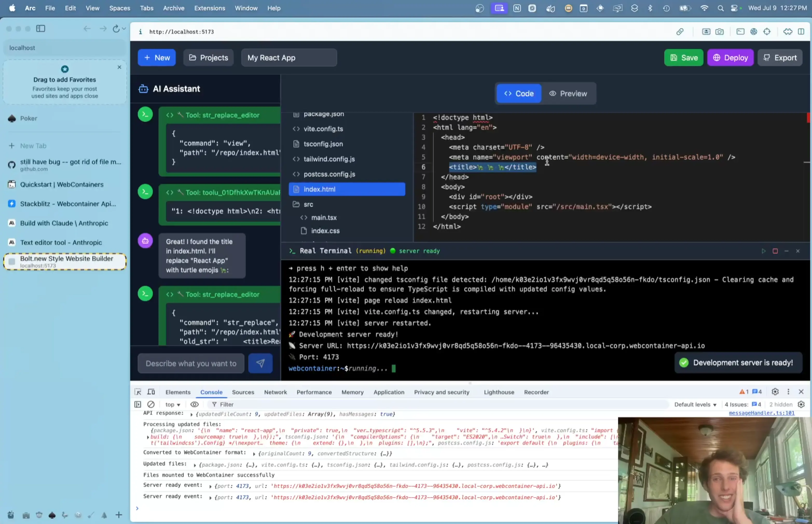
Task: Select index.html in file tree
Action: pyautogui.click(x=347, y=189)
